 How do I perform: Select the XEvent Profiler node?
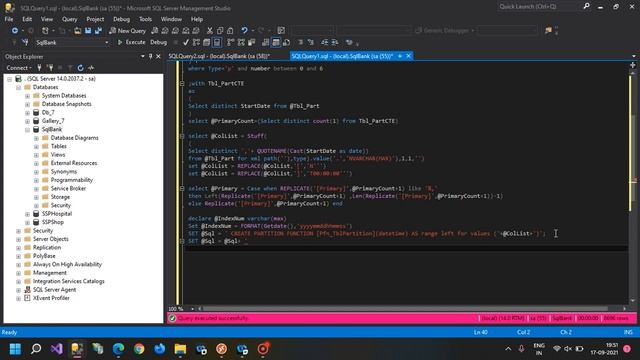[51, 298]
